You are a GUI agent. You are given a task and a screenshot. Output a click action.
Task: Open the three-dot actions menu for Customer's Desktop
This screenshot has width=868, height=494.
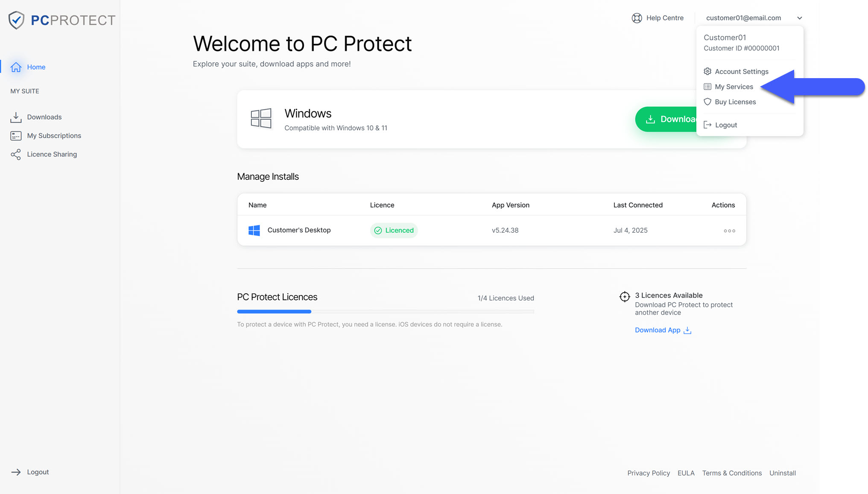click(x=729, y=231)
